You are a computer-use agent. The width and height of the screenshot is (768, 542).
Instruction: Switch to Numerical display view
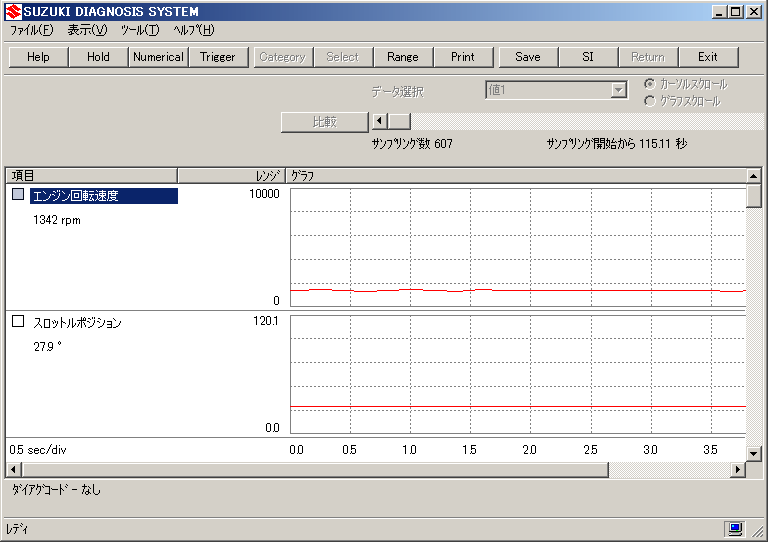(158, 57)
